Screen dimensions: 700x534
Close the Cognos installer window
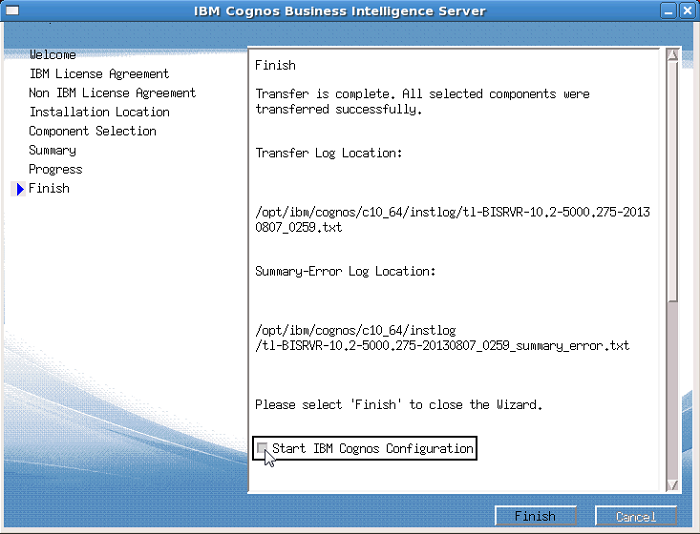(687, 11)
